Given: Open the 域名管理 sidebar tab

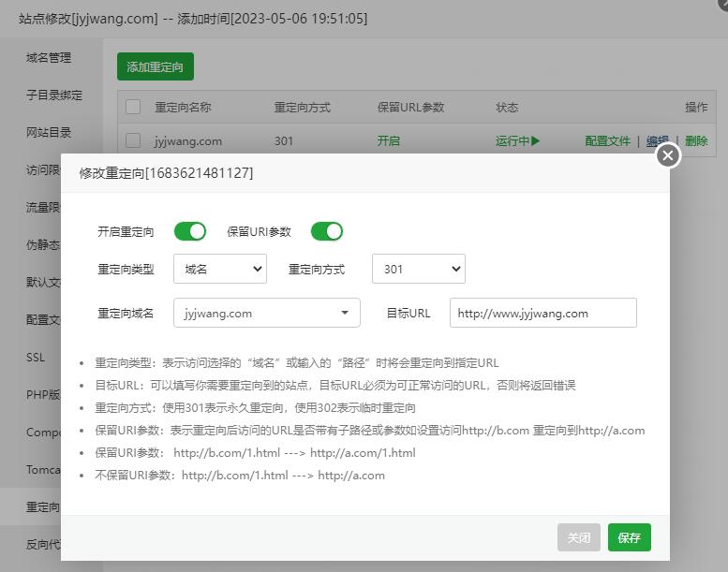Looking at the screenshot, I should [49, 57].
